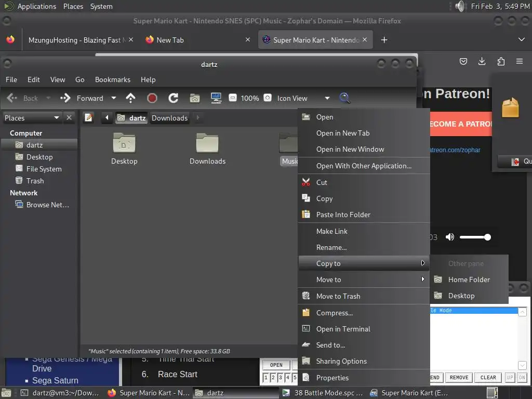
Task: Open Browse Network in sidebar
Action: pyautogui.click(x=39, y=205)
